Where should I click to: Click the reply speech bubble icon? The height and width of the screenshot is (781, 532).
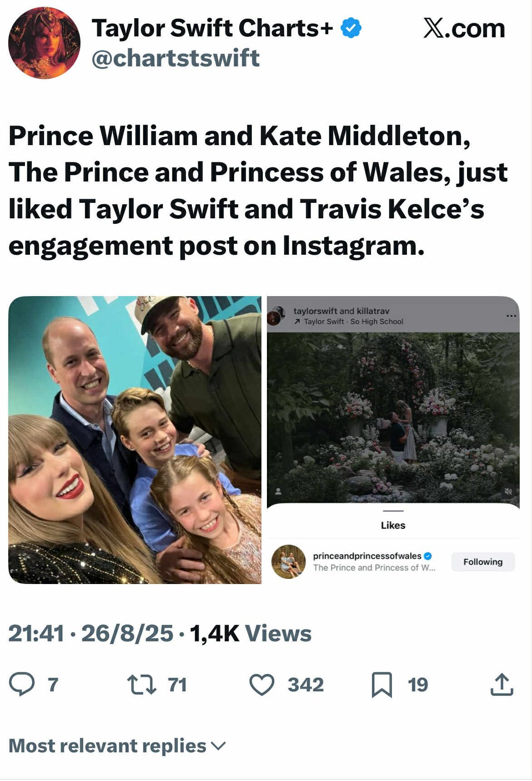tap(21, 684)
